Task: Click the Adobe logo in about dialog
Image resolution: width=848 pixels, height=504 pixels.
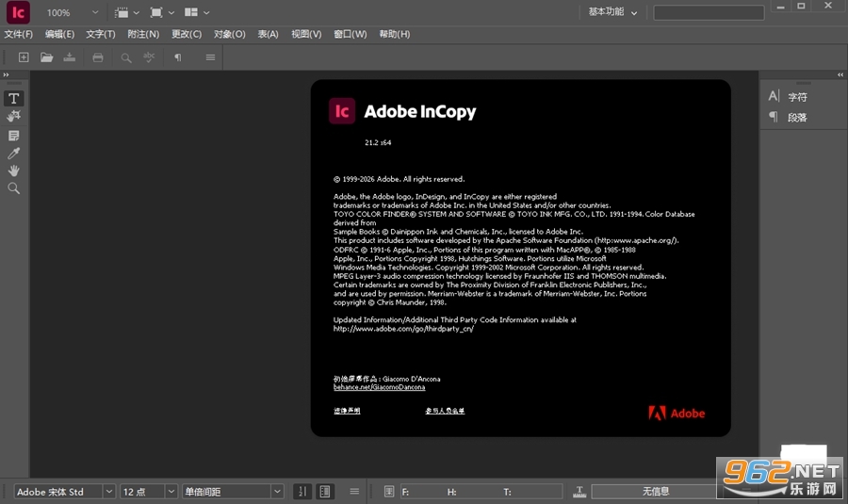Action: (677, 414)
